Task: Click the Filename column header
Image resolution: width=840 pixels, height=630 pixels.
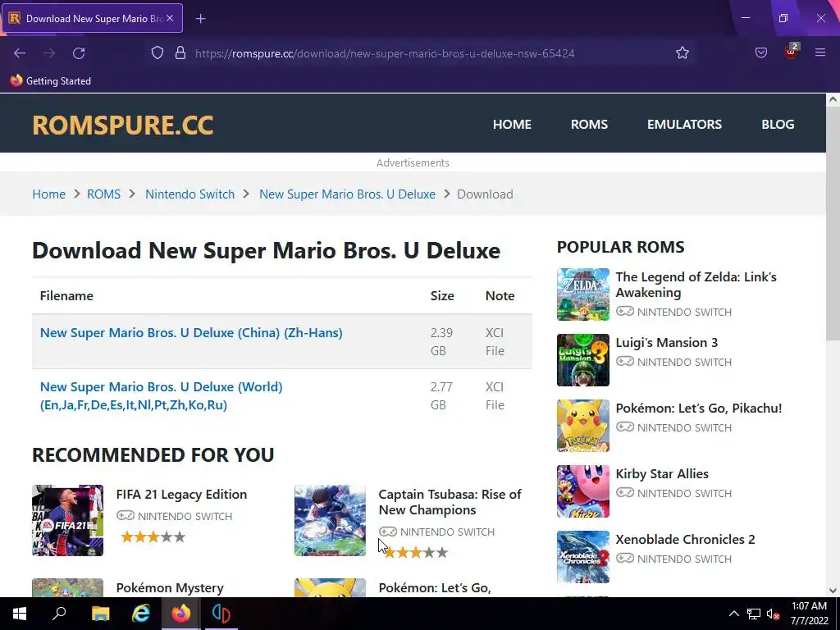Action: (66, 295)
